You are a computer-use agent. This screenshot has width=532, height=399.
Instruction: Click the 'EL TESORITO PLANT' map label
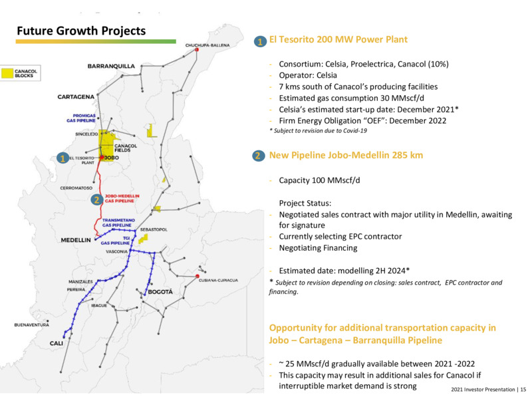click(x=82, y=160)
